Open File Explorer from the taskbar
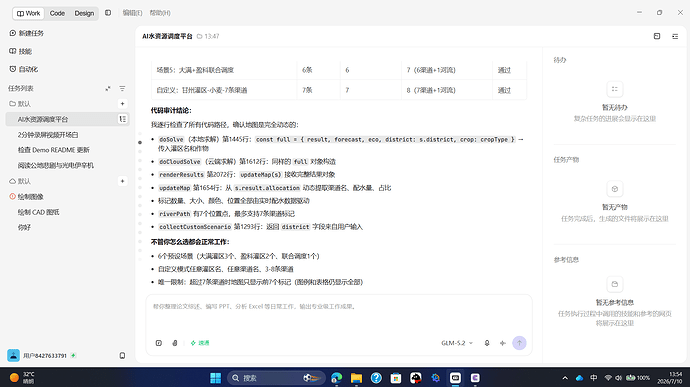This screenshot has height=387, width=690. tap(356, 378)
